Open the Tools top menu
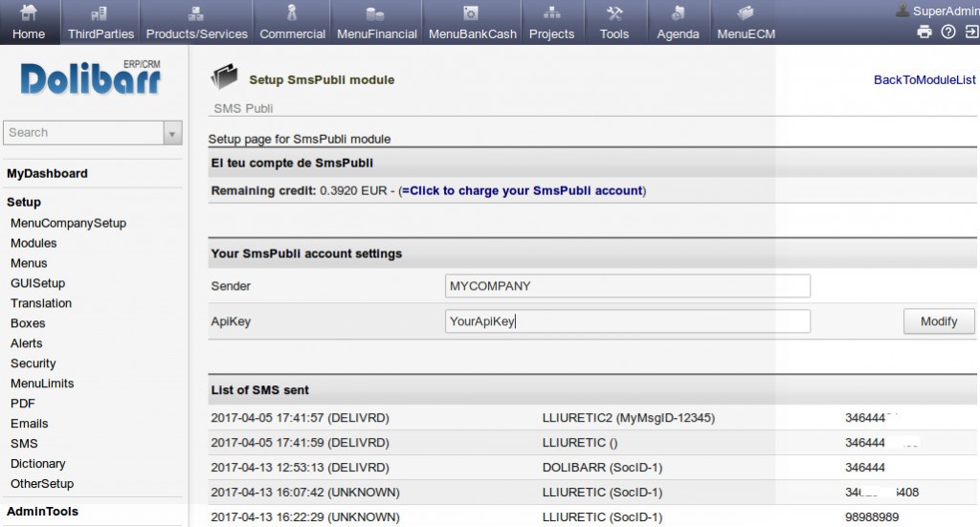Screen dimensions: 980x527 pyautogui.click(x=614, y=23)
